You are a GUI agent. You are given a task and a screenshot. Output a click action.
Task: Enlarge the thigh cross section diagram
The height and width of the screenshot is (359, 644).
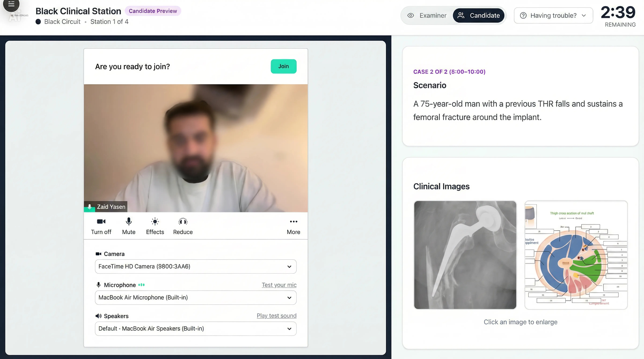(x=576, y=255)
